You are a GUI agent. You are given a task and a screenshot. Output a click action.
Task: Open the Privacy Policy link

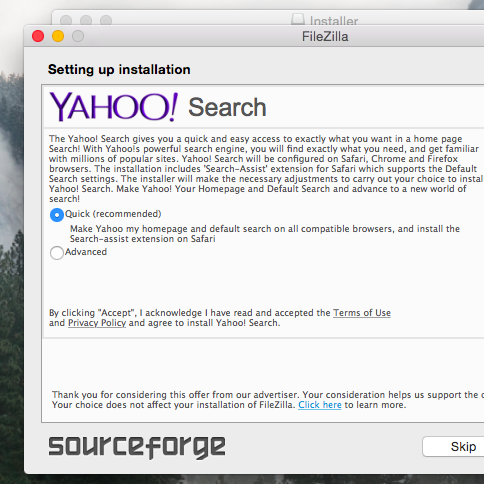pyautogui.click(x=97, y=323)
